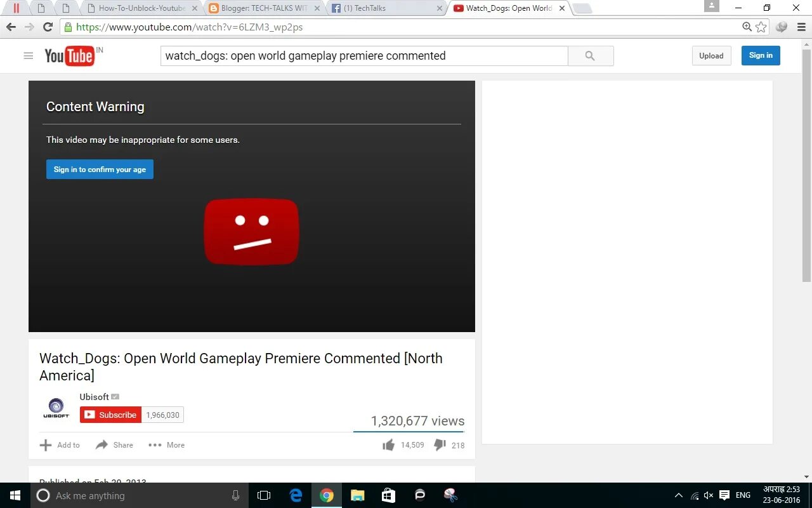Screen dimensions: 812x508
Task: Dislike the video with thumbs down
Action: 440,445
